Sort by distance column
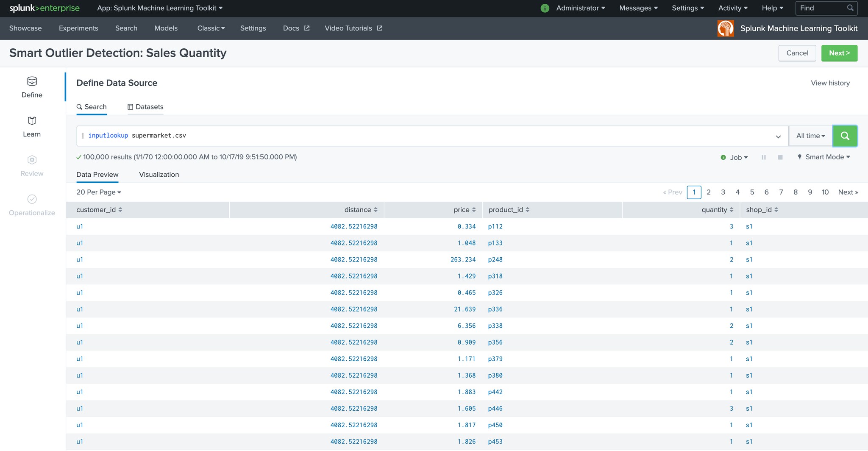 coord(361,210)
